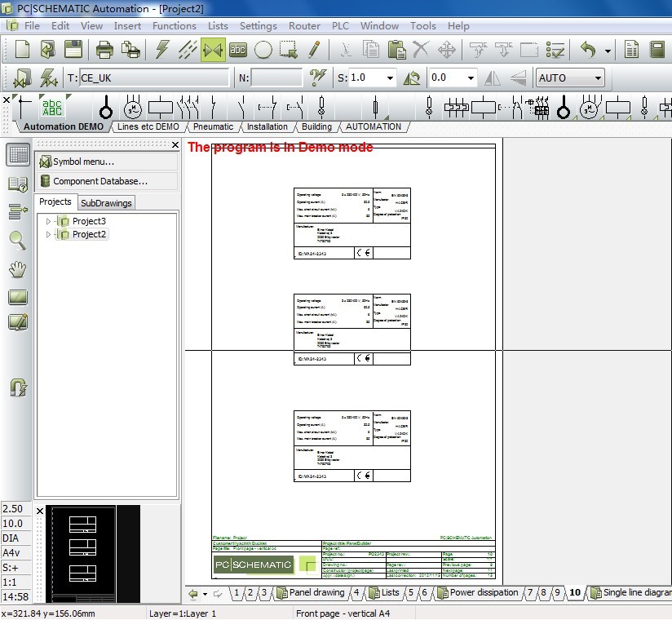Click the Component Database... button
Screen dimensions: 672x620
coord(106,181)
